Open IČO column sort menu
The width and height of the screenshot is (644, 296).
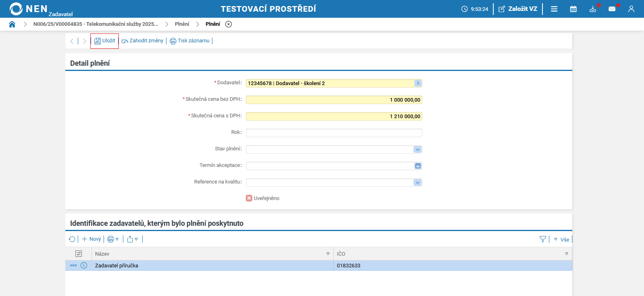click(x=567, y=254)
